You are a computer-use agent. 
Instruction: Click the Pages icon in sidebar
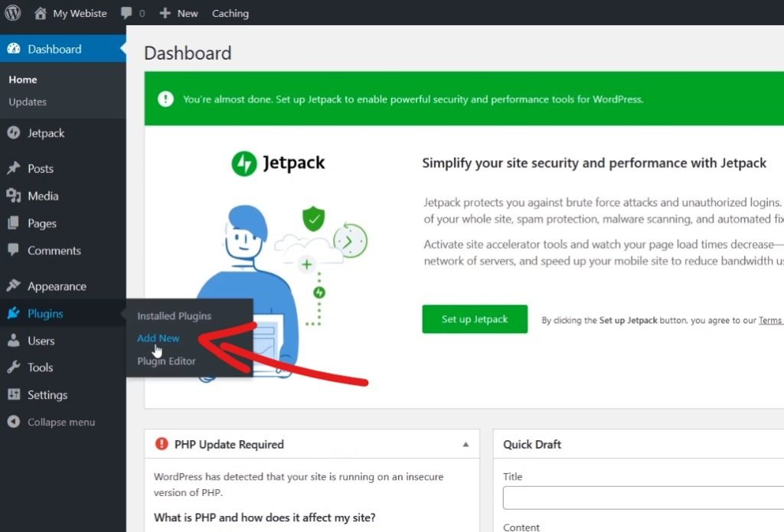14,223
